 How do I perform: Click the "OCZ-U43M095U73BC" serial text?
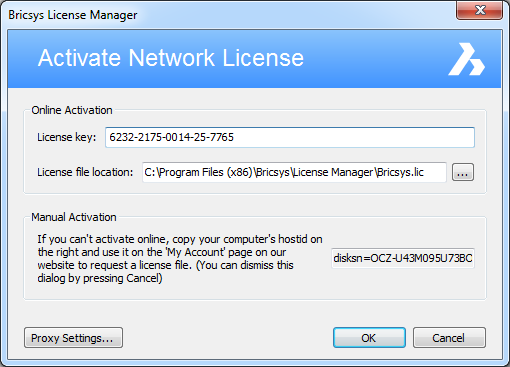pyautogui.click(x=421, y=258)
